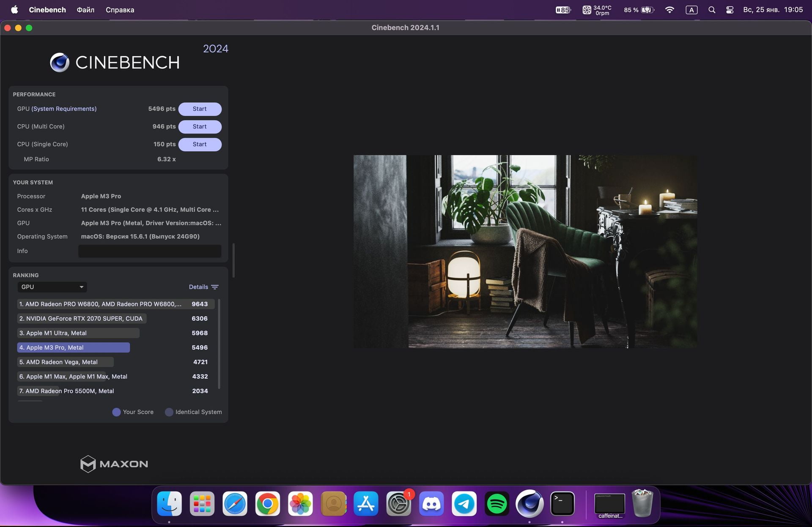Start the CPU Single Core test

(200, 145)
